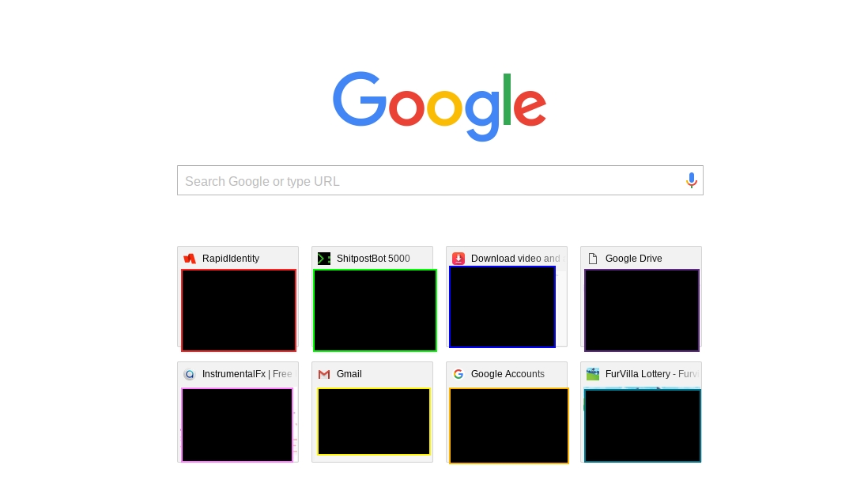Open the Download video and audio title
Screen dimensions: 868x484
(517, 259)
